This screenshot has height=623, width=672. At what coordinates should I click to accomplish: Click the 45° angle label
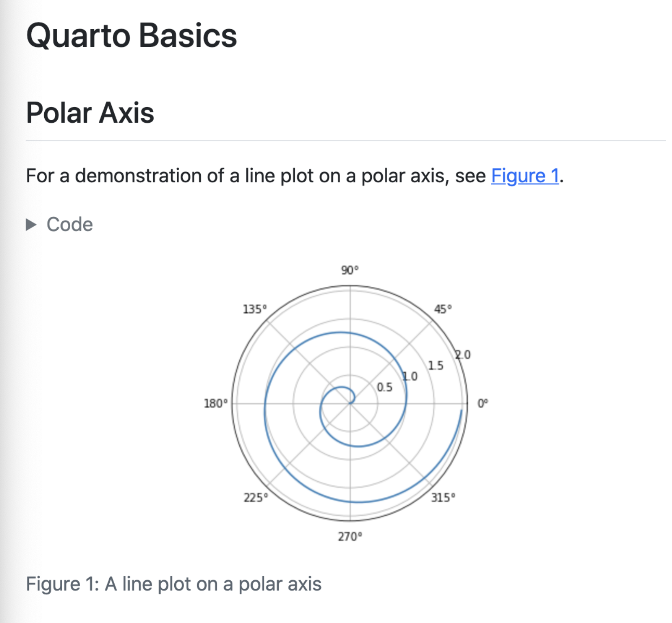[x=443, y=309]
